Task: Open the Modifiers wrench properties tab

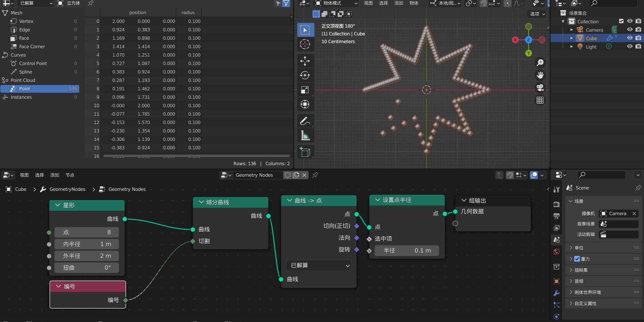Action: pyautogui.click(x=557, y=293)
